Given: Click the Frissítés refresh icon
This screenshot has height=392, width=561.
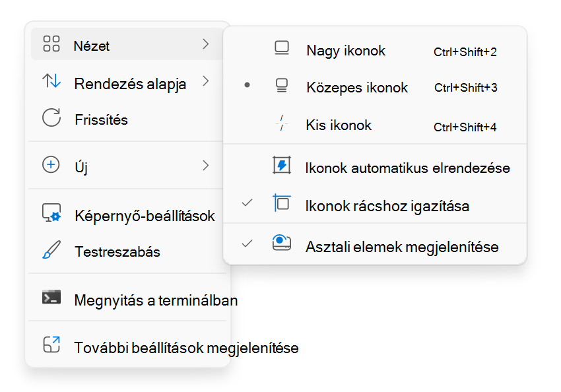Looking at the screenshot, I should tap(51, 117).
